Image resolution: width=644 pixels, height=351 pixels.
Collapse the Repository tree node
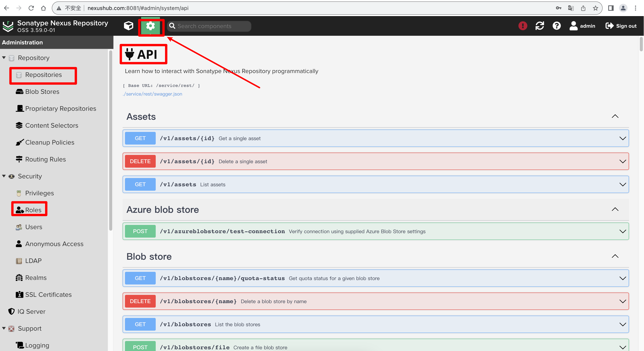pyautogui.click(x=4, y=58)
